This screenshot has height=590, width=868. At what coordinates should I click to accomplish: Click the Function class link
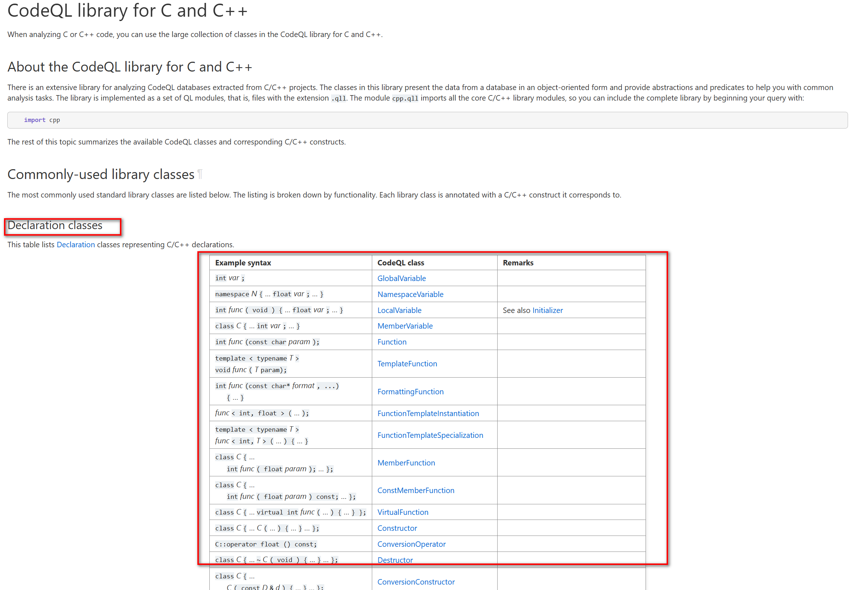tap(392, 342)
